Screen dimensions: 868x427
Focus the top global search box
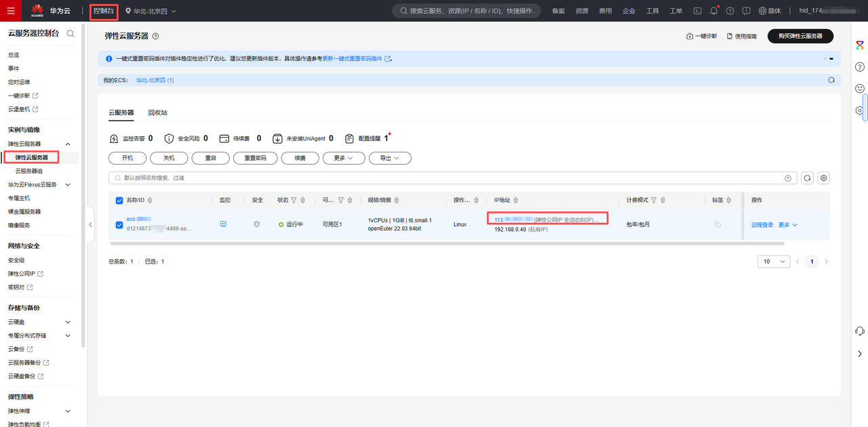click(467, 11)
